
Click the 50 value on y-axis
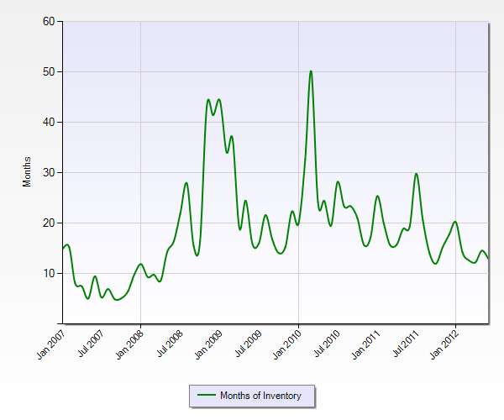pos(48,71)
